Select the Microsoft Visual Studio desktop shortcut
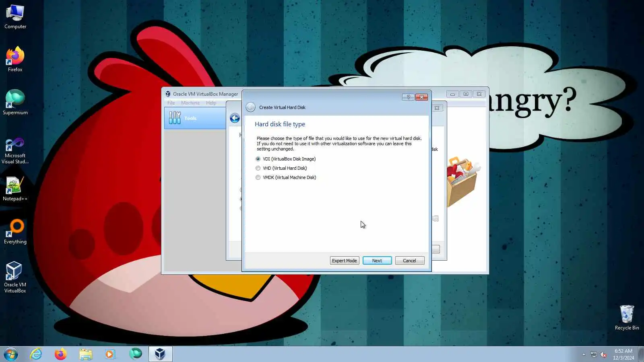 [x=15, y=150]
